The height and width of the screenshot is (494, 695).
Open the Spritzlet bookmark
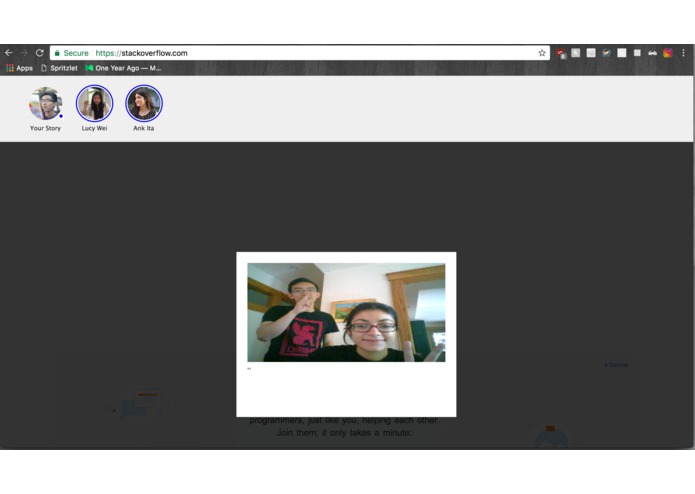[x=59, y=68]
